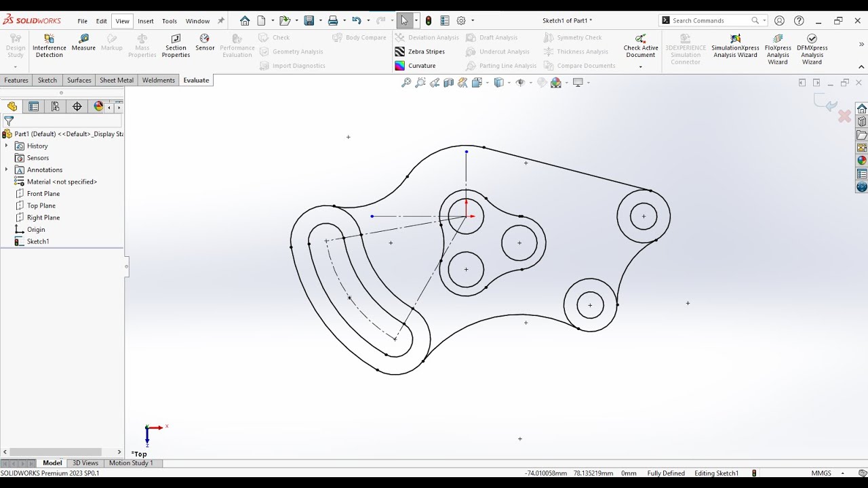Open the Insert menu
The height and width of the screenshot is (488, 868).
point(146,21)
